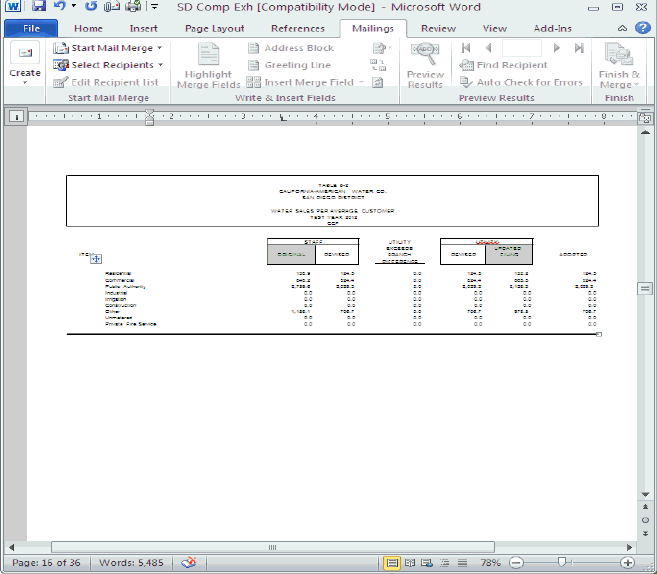
Task: Toggle the ruler button above vertical scrollbar
Action: point(645,116)
